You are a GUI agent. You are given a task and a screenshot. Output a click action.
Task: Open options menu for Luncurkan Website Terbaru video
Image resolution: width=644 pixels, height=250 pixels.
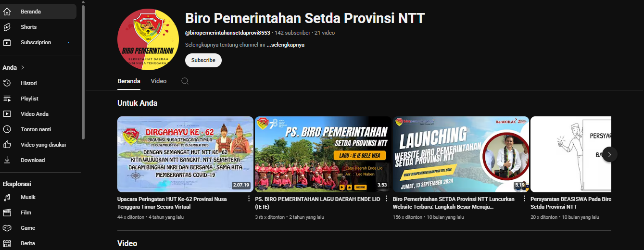(x=524, y=199)
